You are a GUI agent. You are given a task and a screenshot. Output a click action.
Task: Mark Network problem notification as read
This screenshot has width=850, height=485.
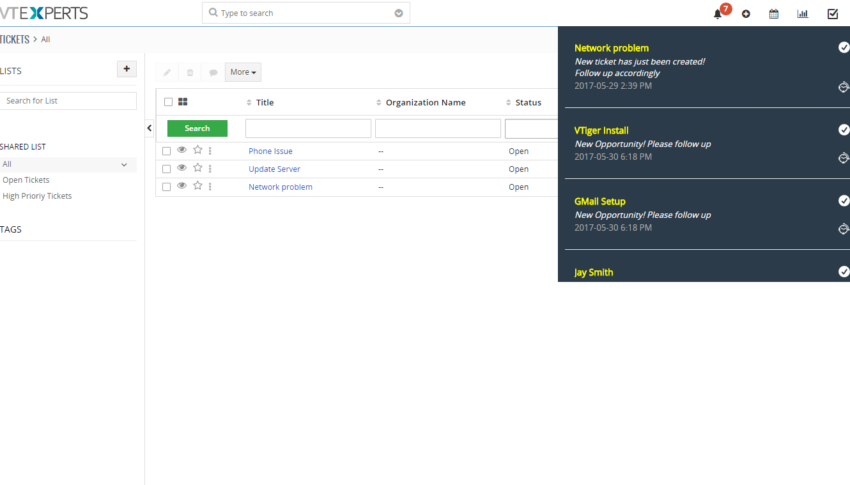click(x=843, y=48)
